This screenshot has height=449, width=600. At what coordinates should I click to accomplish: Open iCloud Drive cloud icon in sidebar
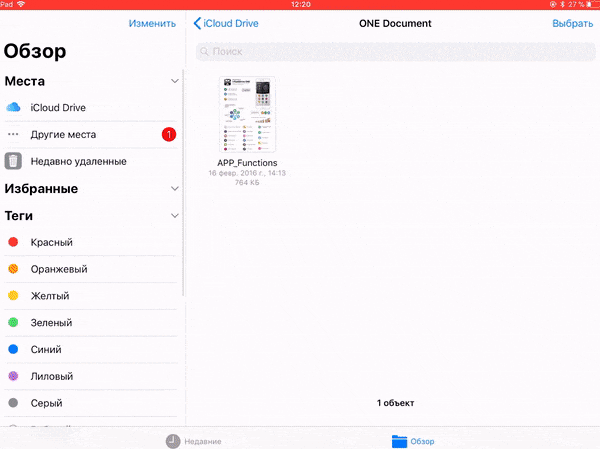point(13,107)
